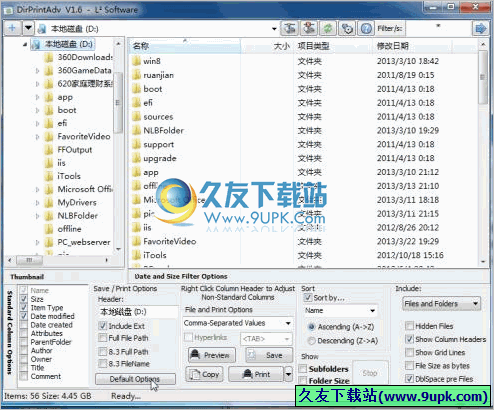
Task: Click PC_webserver folder icon in tree
Action: 49,242
